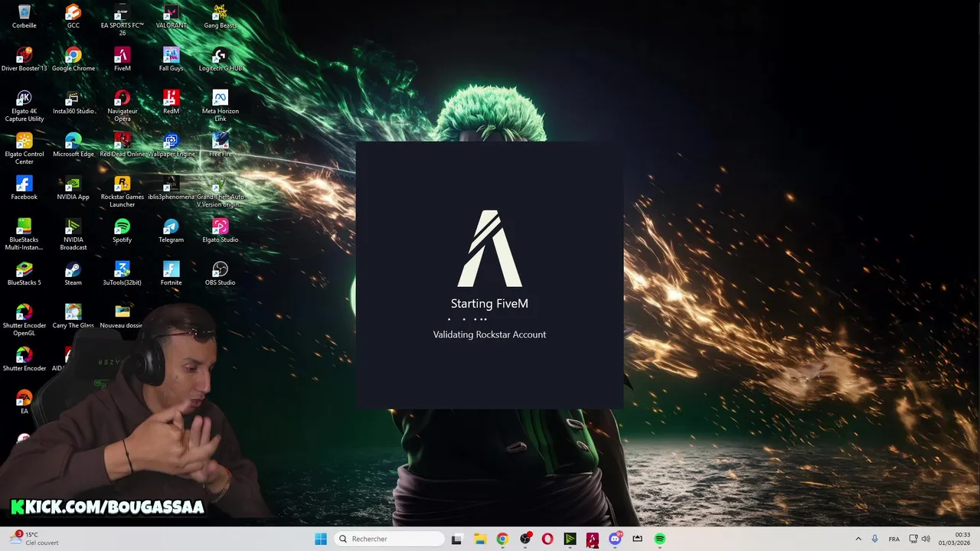Open the Fortnite desktop shortcut
This screenshot has height=551, width=980.
[171, 274]
